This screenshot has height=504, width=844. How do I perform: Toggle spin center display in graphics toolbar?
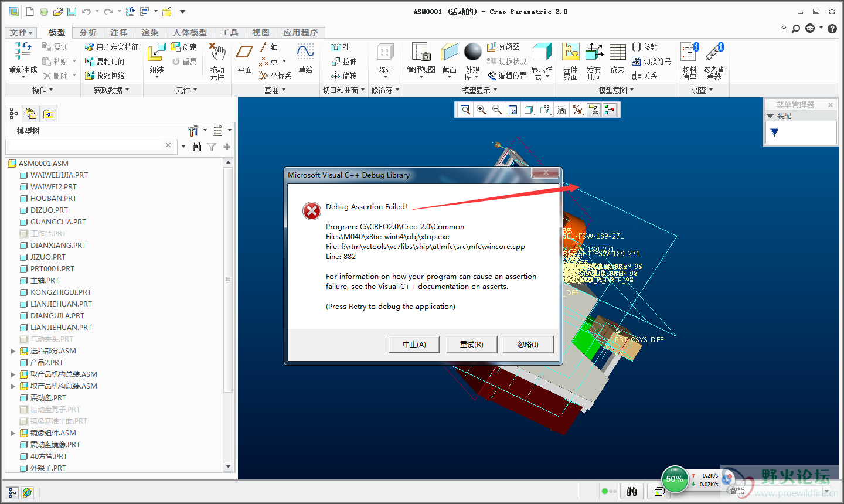click(610, 110)
